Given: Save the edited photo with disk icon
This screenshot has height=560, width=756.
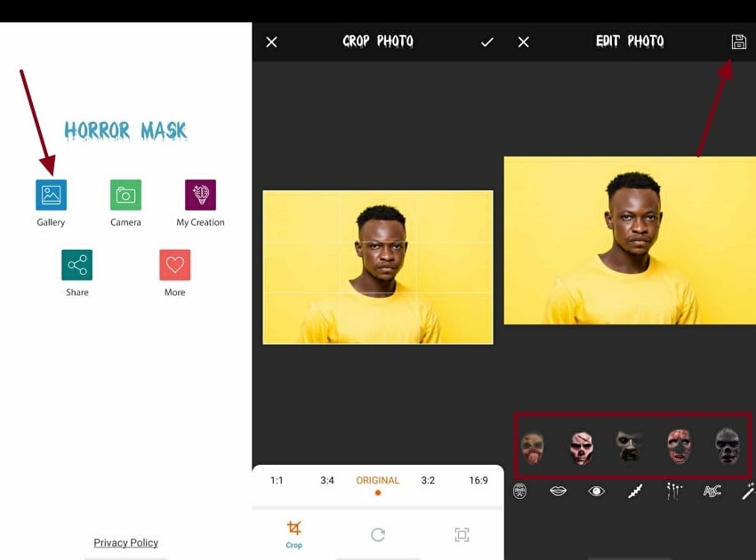Looking at the screenshot, I should tap(738, 42).
